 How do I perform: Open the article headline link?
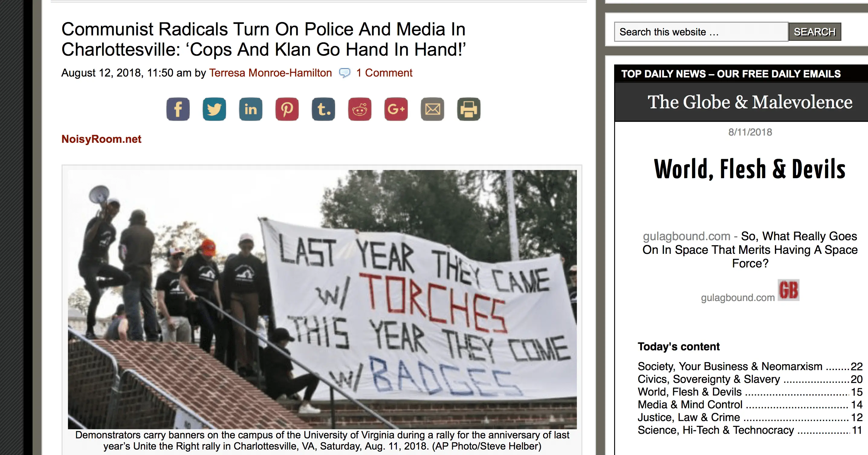click(x=264, y=39)
